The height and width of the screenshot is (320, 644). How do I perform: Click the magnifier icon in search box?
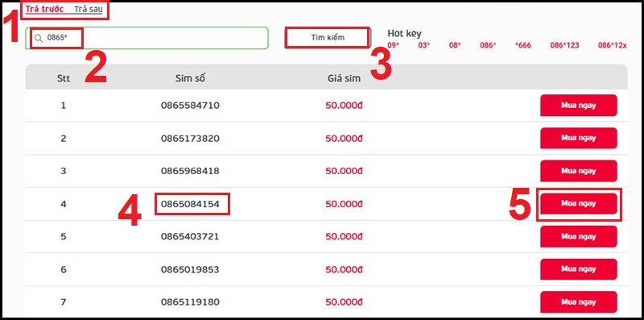(x=38, y=38)
